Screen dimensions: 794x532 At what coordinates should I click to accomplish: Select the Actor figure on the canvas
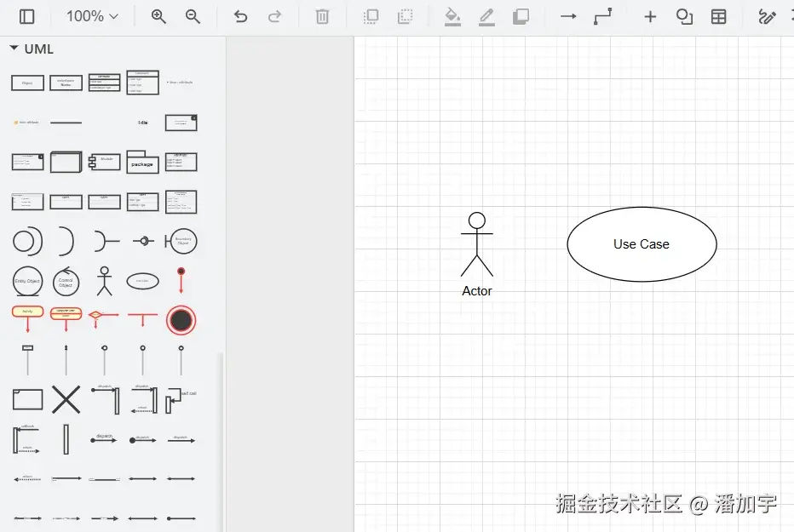tap(477, 244)
